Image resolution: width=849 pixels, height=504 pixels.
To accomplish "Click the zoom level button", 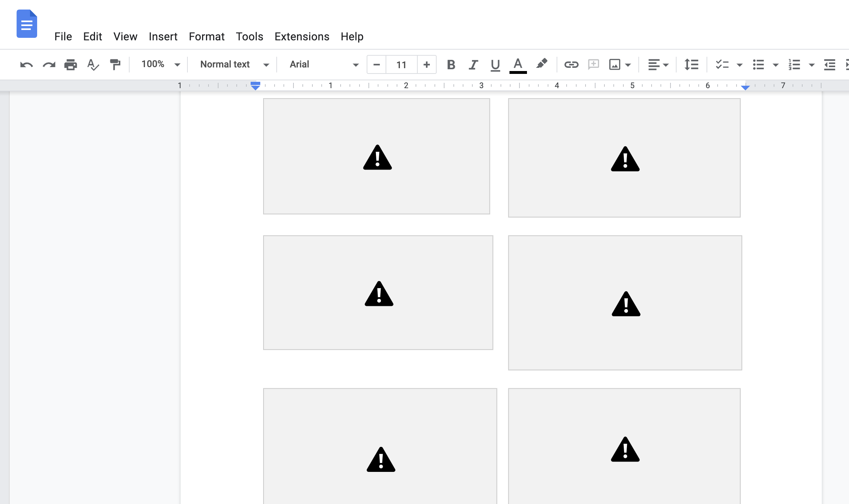I will [x=159, y=64].
